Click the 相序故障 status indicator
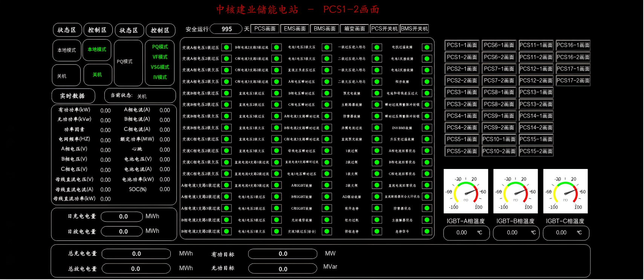The width and height of the screenshot is (644, 280). click(x=427, y=82)
